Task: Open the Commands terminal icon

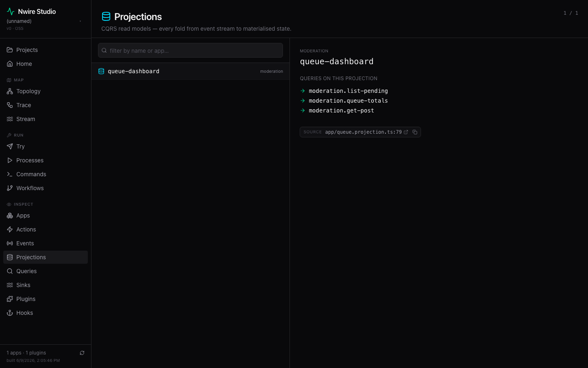Action: pos(10,174)
